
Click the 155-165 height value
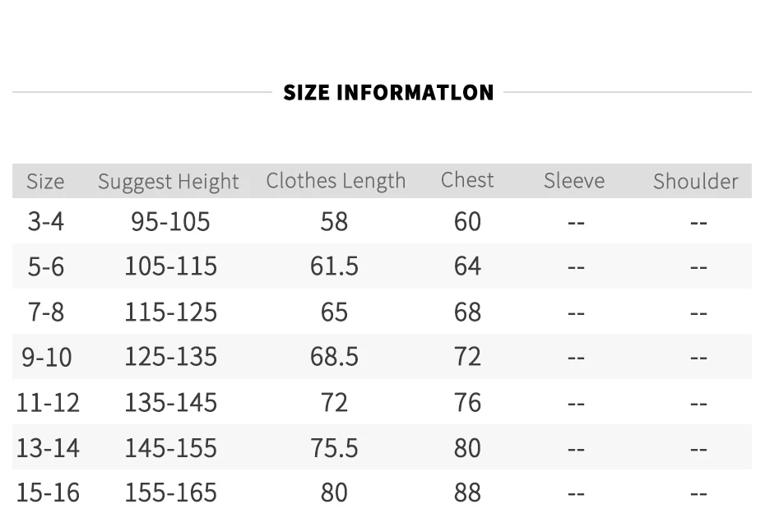171,493
